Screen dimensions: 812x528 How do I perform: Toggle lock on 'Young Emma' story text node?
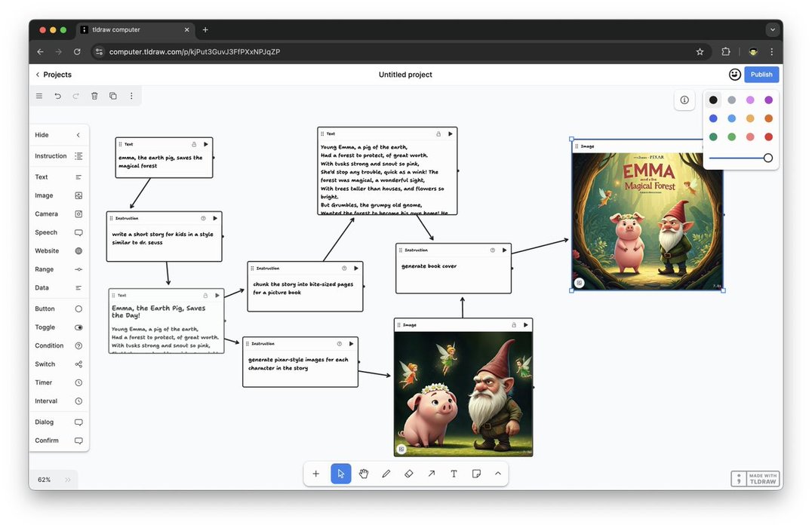[x=438, y=134]
